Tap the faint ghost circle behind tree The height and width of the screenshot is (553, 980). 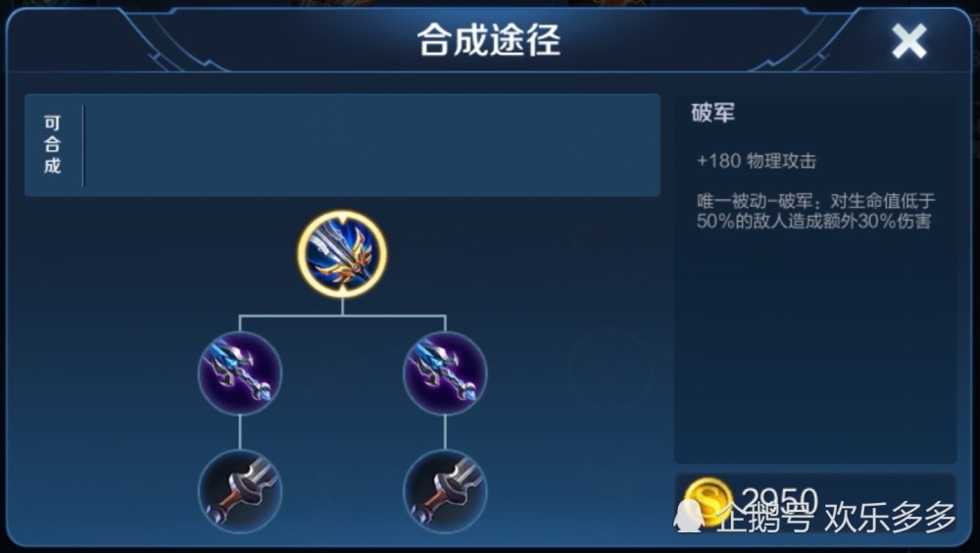click(x=611, y=371)
